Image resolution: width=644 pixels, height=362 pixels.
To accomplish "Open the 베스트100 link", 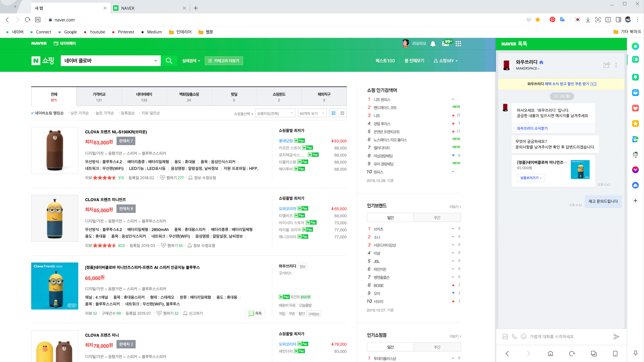I will tap(385, 61).
